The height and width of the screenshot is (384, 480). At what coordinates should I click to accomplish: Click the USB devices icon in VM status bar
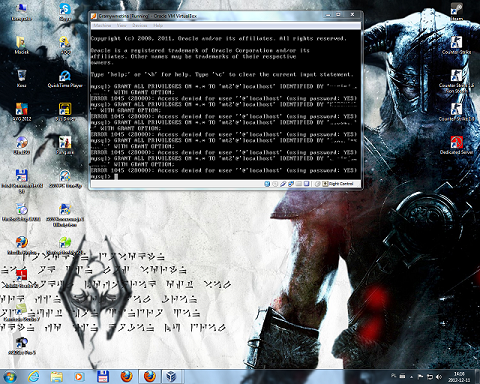point(283,184)
